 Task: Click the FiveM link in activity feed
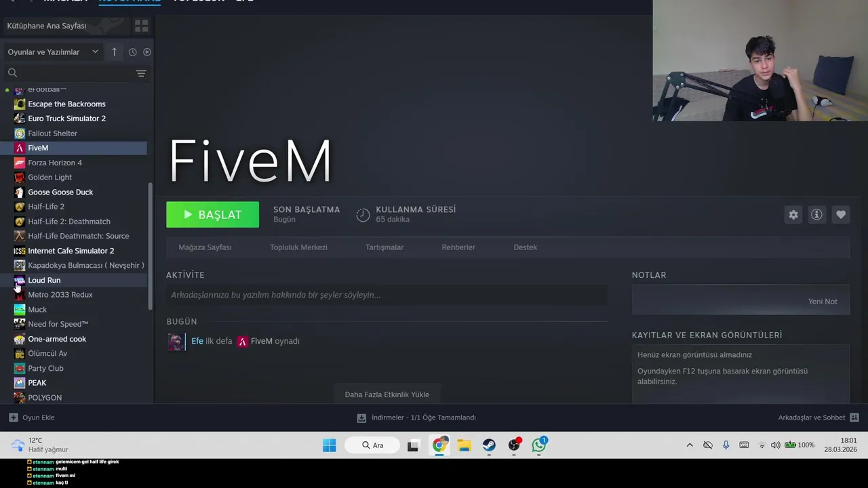tap(261, 341)
